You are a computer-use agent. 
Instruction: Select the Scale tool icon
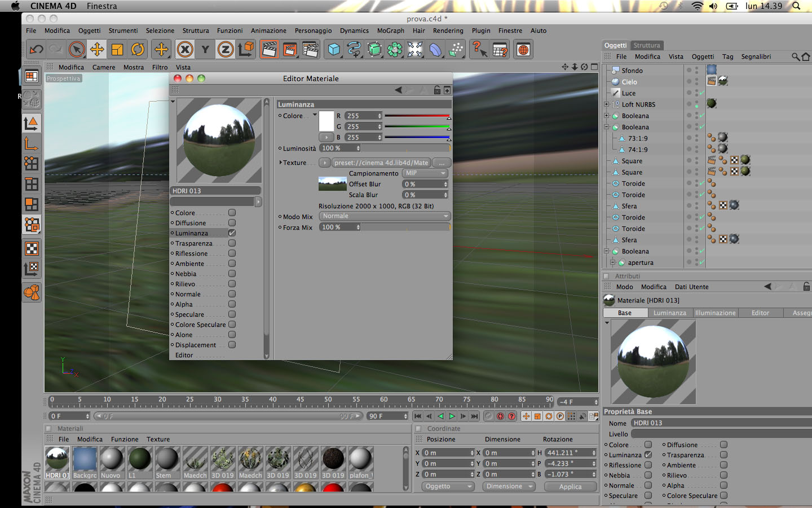[117, 50]
